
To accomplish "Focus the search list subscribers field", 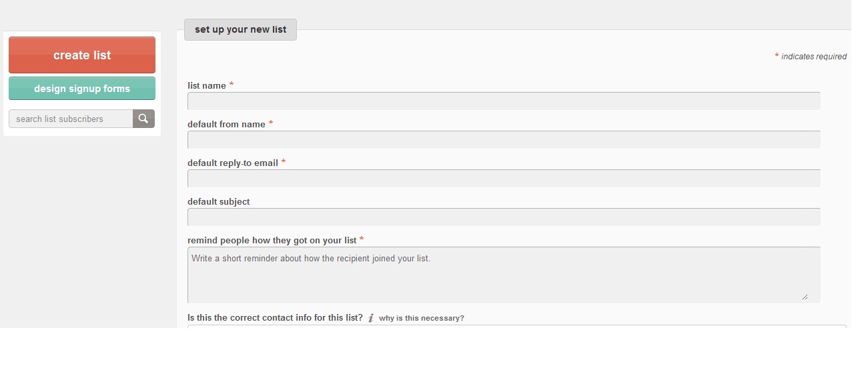I will 71,119.
